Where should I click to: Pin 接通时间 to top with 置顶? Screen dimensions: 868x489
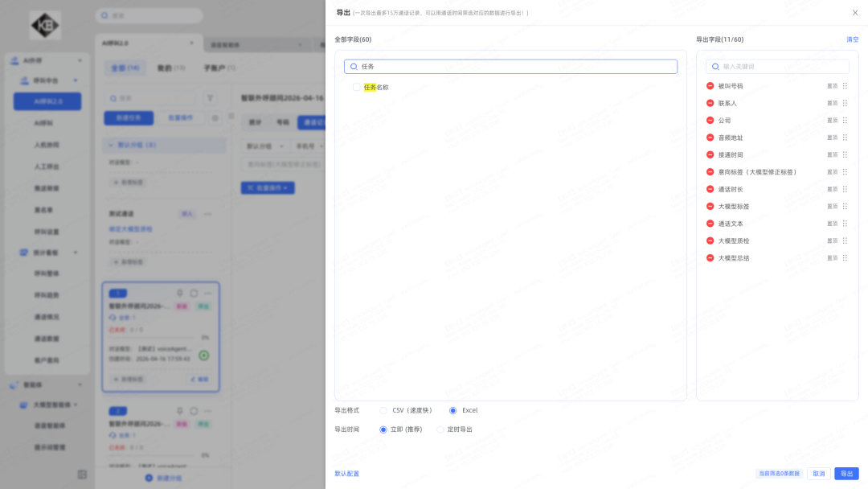833,155
